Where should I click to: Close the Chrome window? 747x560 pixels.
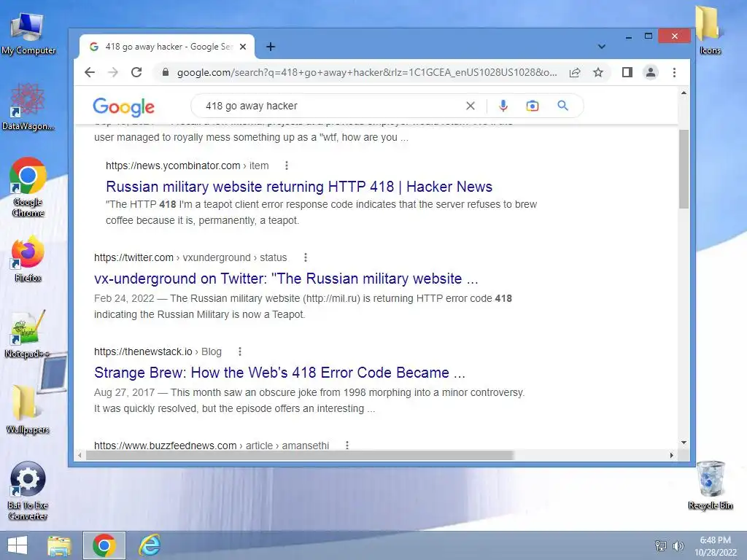point(674,36)
